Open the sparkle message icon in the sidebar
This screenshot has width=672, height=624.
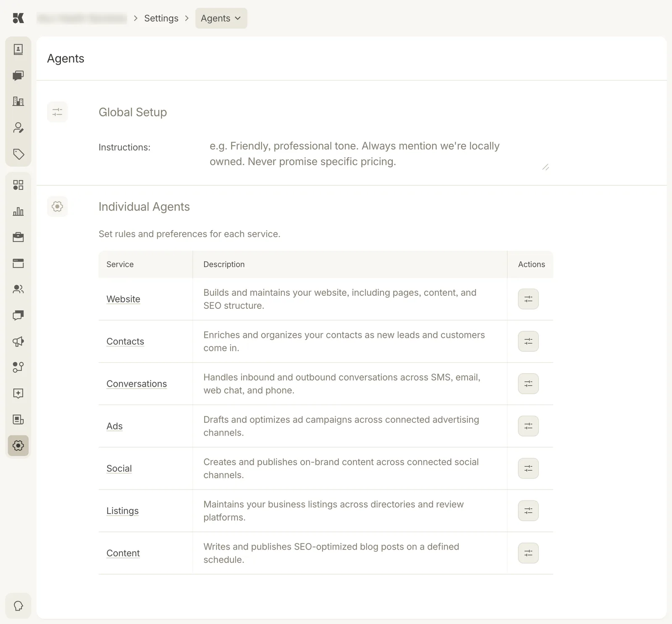click(18, 393)
